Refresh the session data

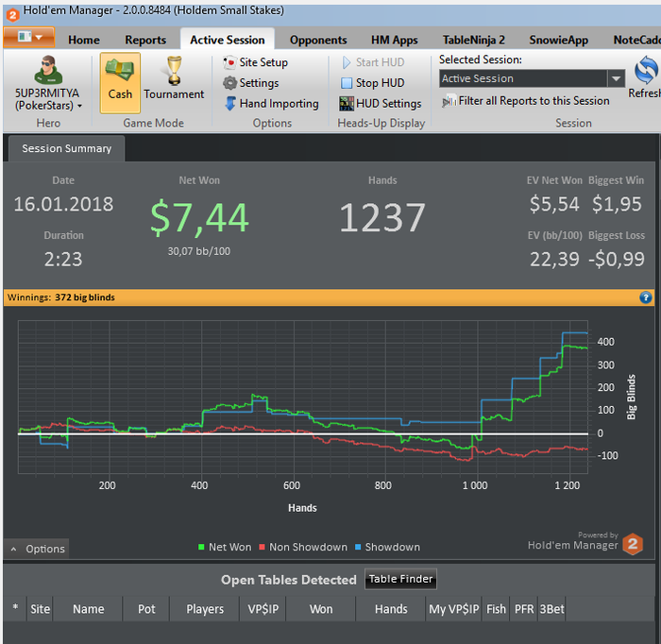646,77
